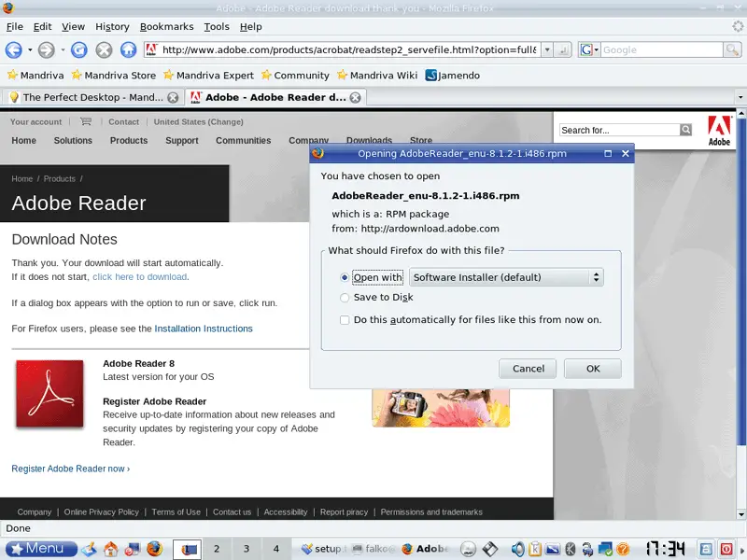This screenshot has width=747, height=560.
Task: Go back with the Firefox back arrow
Action: (13, 49)
